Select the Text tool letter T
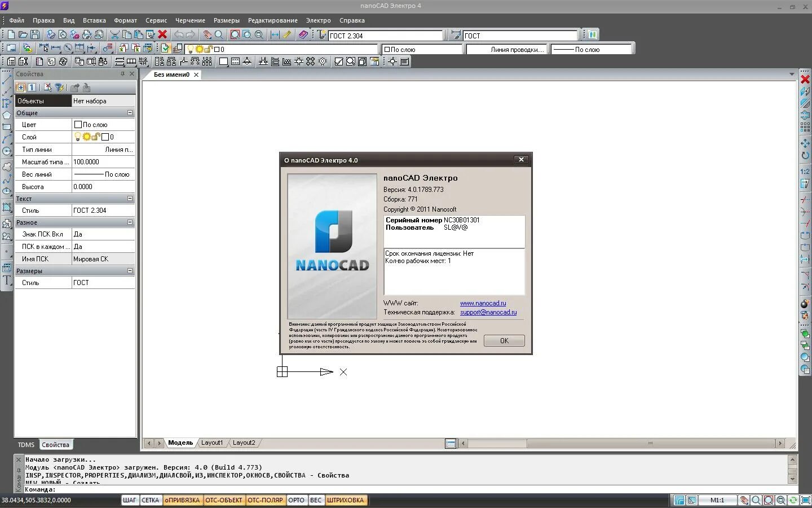The height and width of the screenshot is (508, 812). [7, 281]
